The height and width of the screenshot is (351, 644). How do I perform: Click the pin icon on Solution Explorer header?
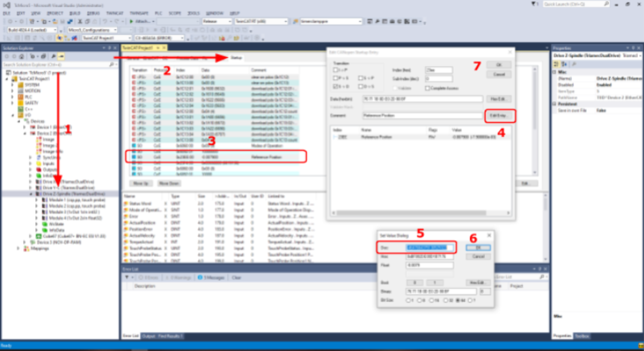pyautogui.click(x=109, y=48)
